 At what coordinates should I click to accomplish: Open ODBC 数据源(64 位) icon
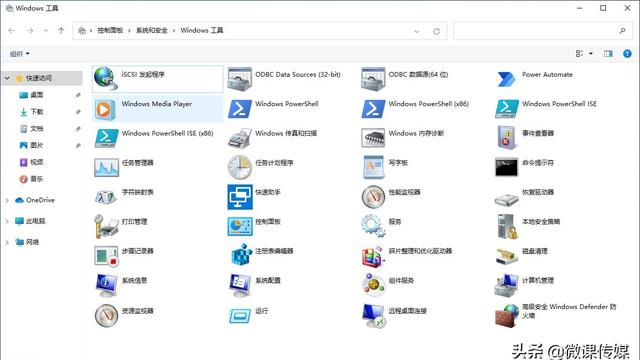coord(373,79)
